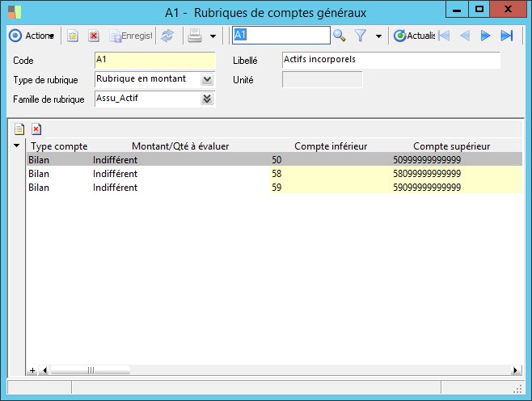Jump to the last record arrow
The width and height of the screenshot is (532, 401).
coord(507,36)
